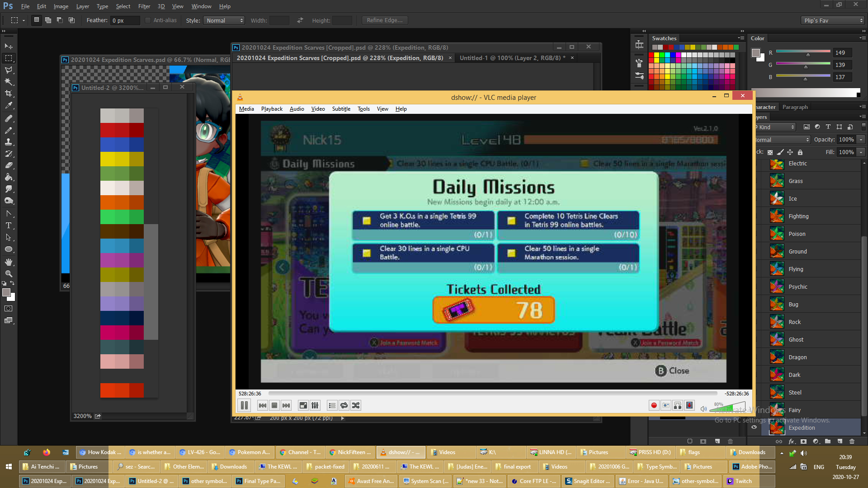868x488 pixels.
Task: Toggle type layer filter in Layers panel
Action: 828,127
